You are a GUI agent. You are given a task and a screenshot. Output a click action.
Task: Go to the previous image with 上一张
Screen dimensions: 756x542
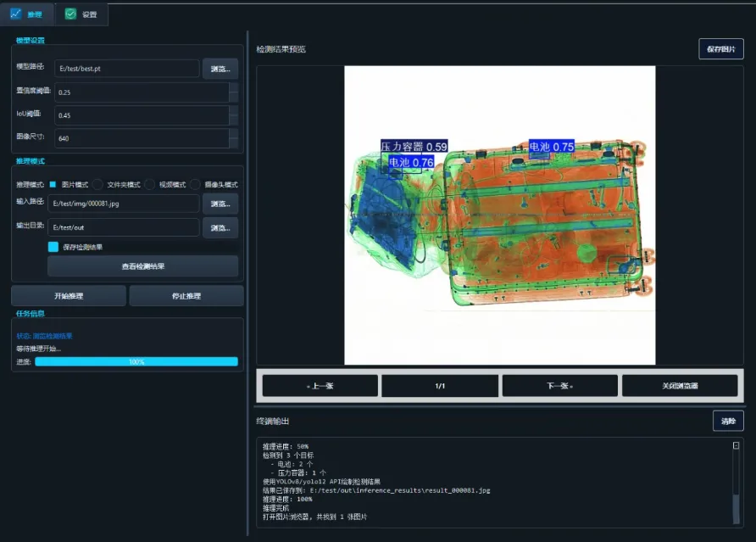(320, 386)
